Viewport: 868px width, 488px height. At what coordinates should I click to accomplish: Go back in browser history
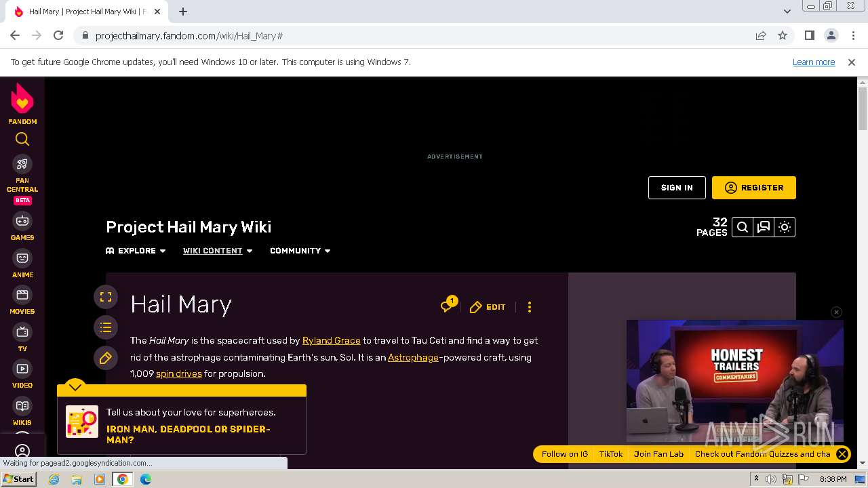[x=15, y=35]
